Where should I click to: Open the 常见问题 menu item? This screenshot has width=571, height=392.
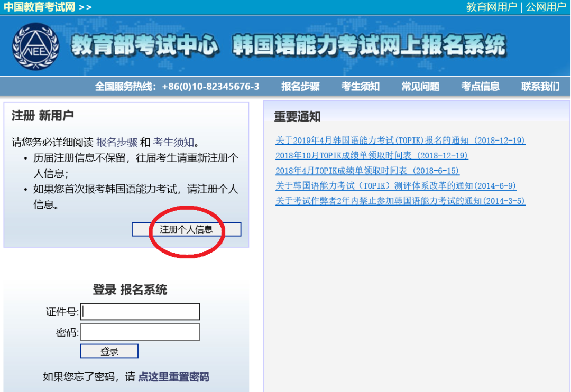(420, 87)
